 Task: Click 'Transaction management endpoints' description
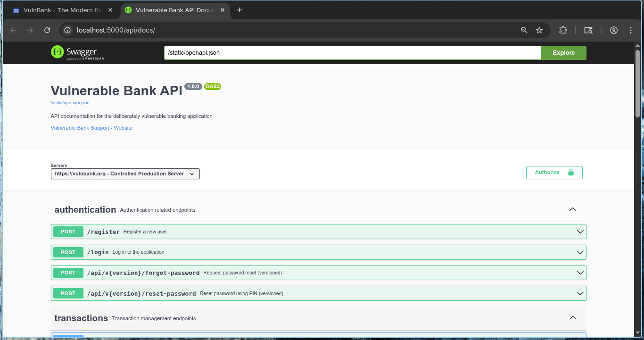(x=154, y=318)
